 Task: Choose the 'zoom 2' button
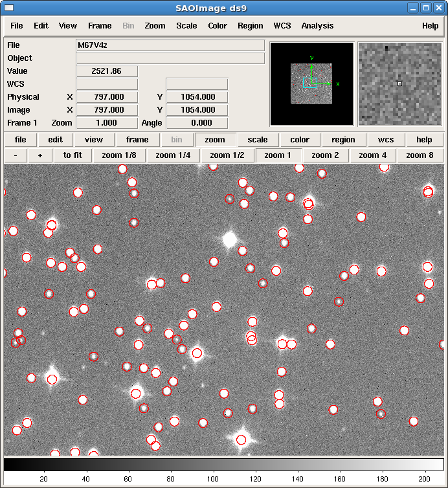click(x=325, y=155)
